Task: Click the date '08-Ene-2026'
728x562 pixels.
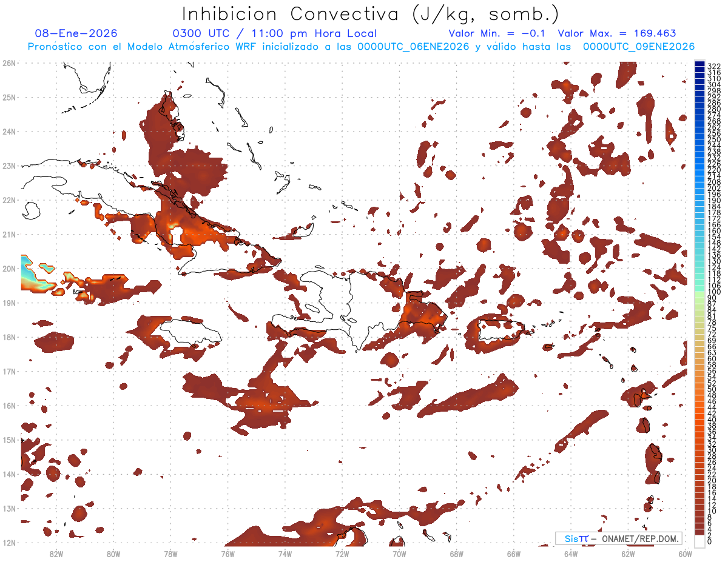Action: point(76,33)
